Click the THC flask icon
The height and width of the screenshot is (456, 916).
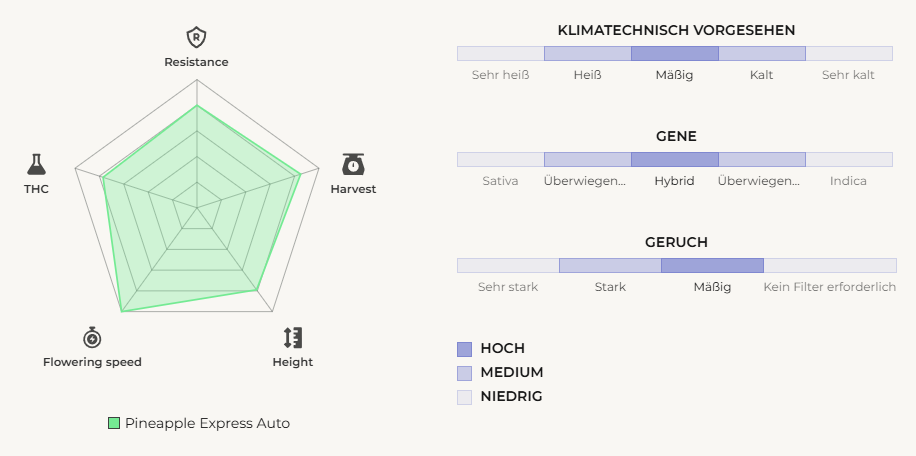[37, 164]
